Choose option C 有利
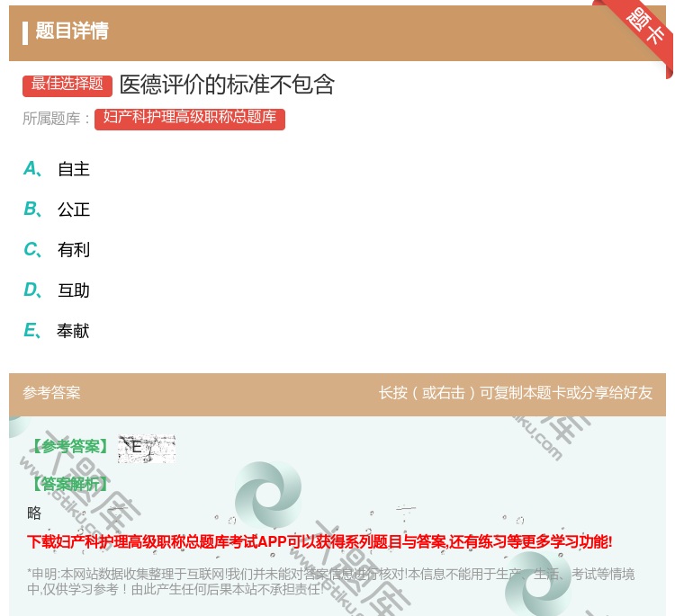 click(x=57, y=249)
